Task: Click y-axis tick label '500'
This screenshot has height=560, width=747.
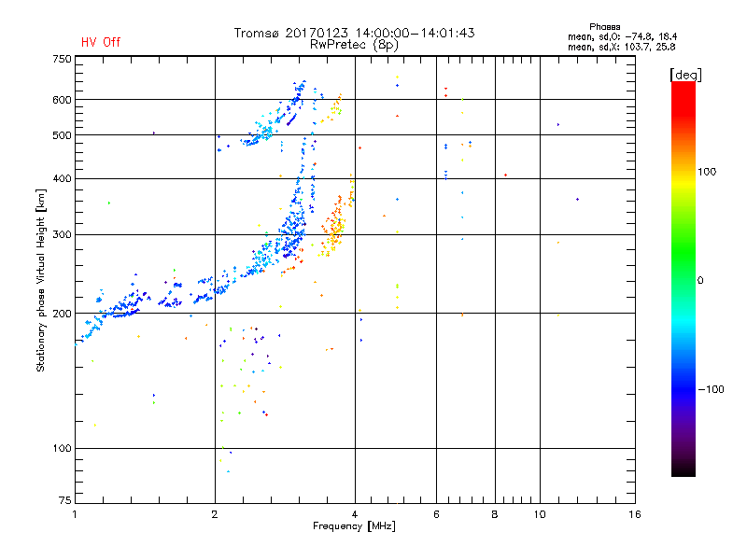Action: coord(62,135)
